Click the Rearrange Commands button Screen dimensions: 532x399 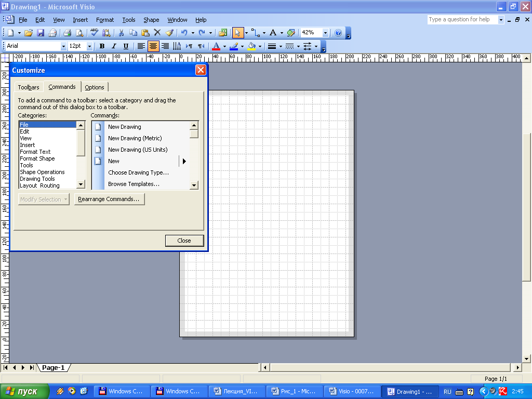[x=109, y=199]
